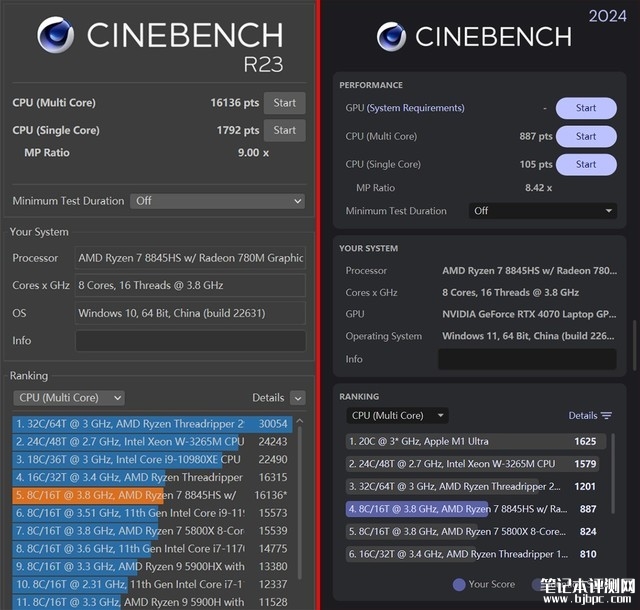Start the Cinebench 2024 GPU test
Image resolution: width=640 pixels, height=610 pixels.
pos(586,108)
